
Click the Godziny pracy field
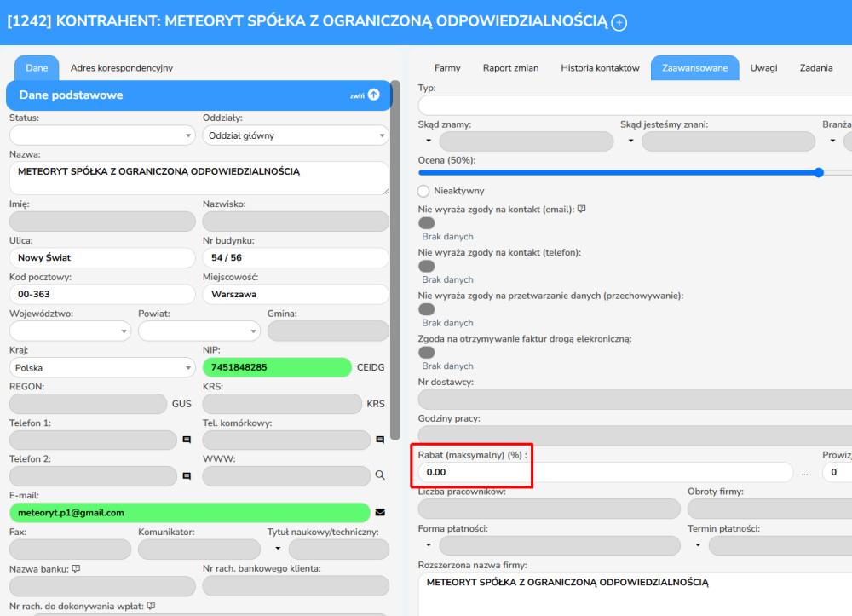click(x=635, y=435)
